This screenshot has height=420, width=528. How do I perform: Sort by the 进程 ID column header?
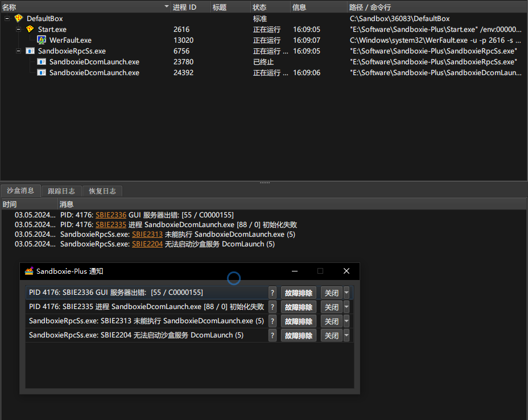[184, 7]
